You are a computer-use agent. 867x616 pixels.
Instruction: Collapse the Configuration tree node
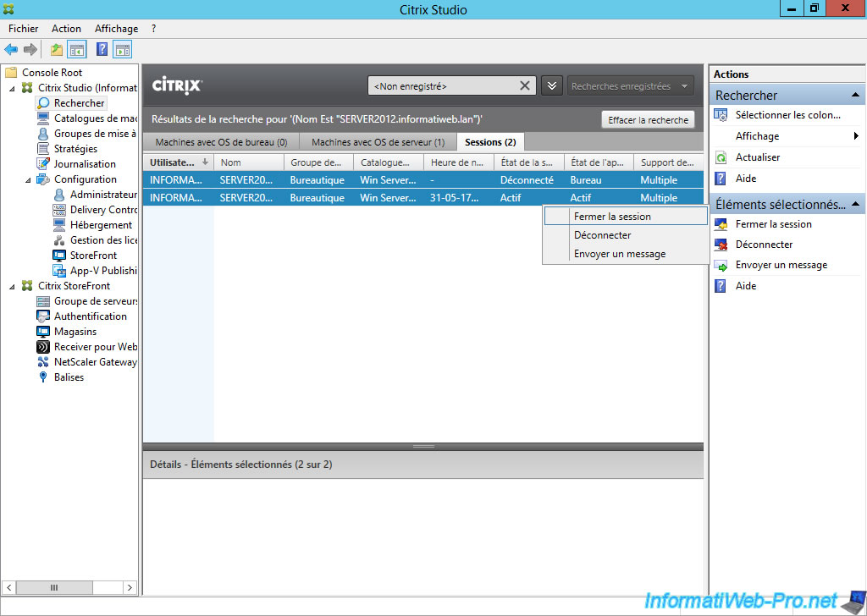[28, 179]
